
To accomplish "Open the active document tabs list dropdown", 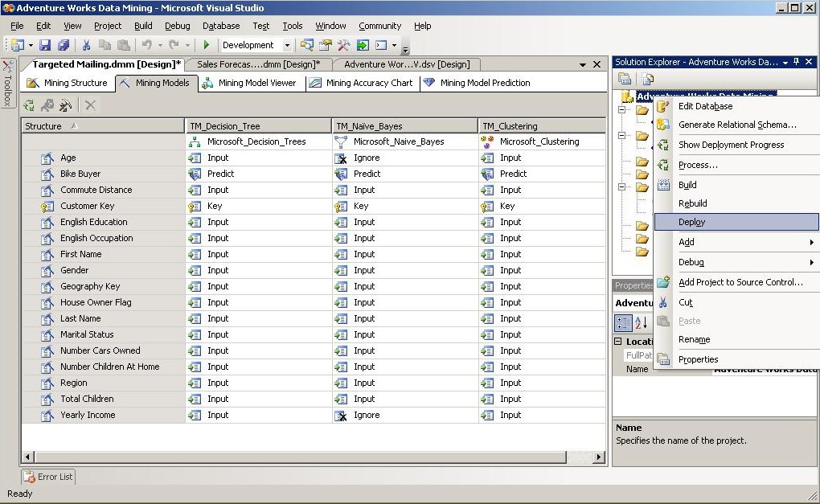I will pyautogui.click(x=583, y=65).
